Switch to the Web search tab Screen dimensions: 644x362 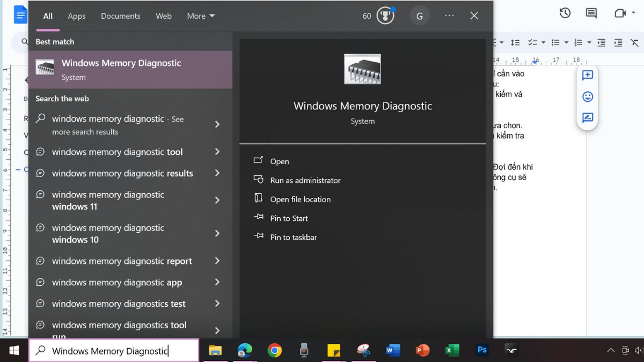(x=164, y=16)
